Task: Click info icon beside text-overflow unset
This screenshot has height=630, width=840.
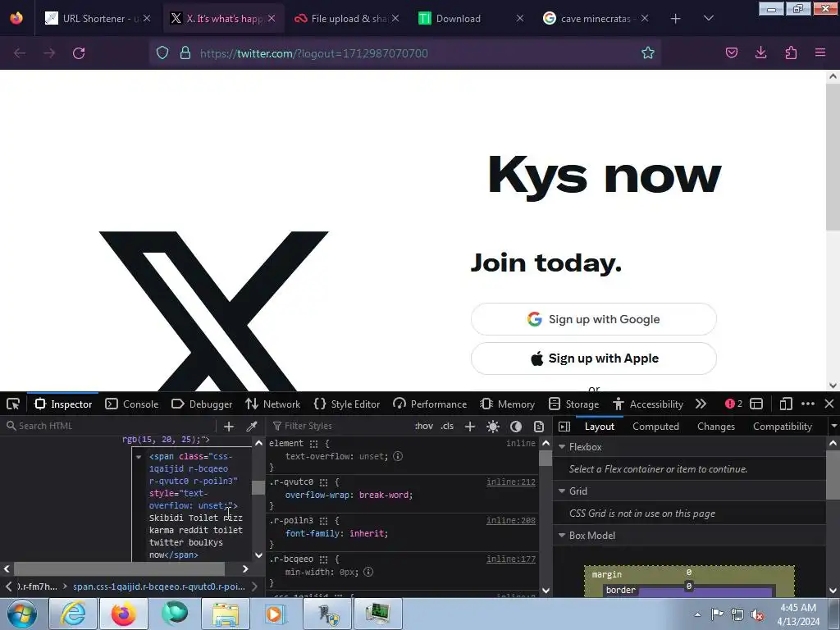Action: pyautogui.click(x=398, y=456)
